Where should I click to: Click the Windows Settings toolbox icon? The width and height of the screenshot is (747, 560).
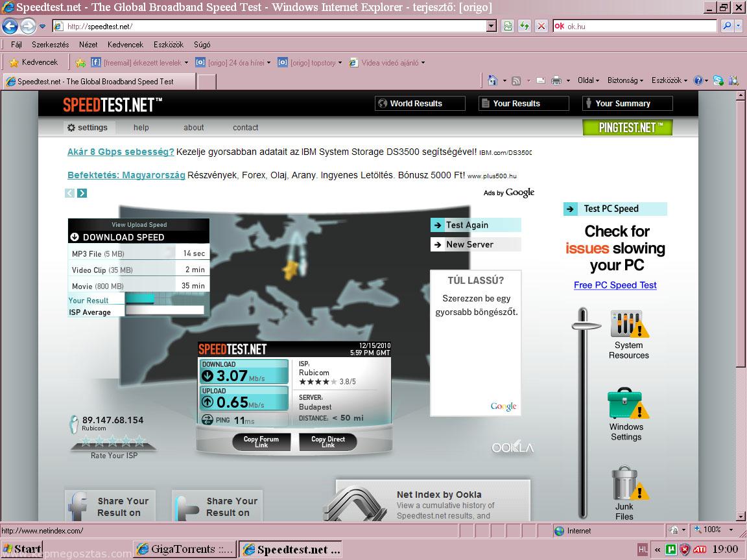[626, 404]
